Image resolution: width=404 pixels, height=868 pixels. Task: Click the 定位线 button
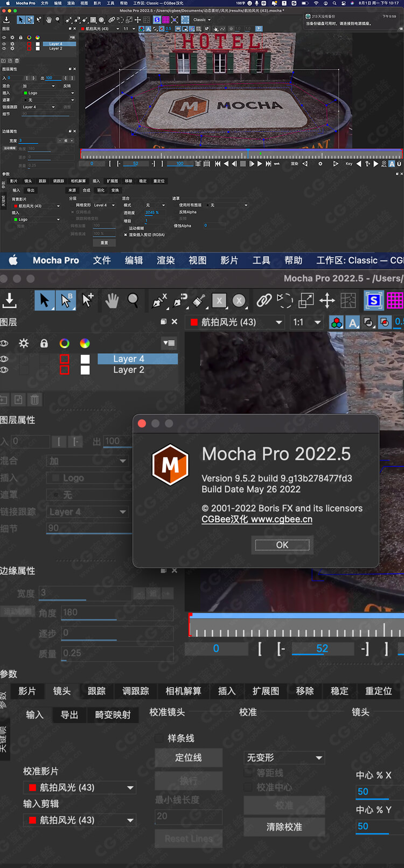pos(189,757)
